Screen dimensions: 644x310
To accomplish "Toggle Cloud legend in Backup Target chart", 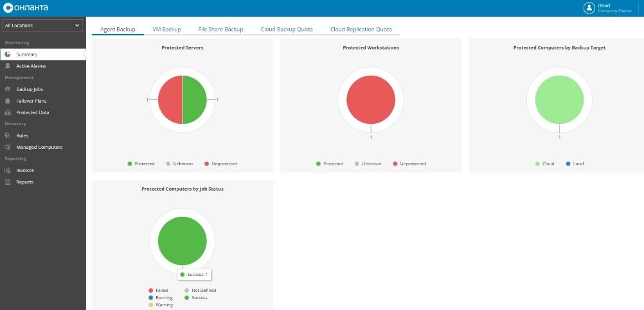I will coord(544,164).
